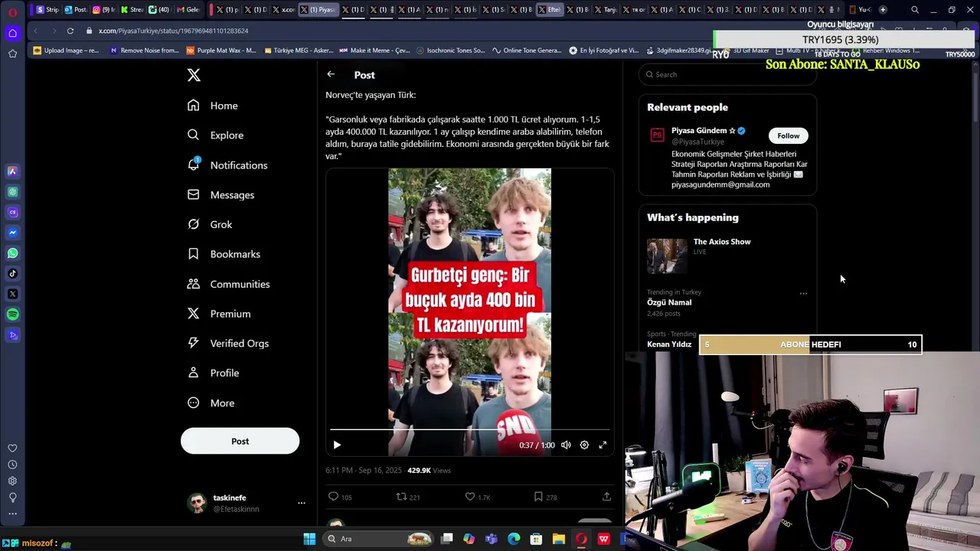The height and width of the screenshot is (551, 980).
Task: Open Verified Orgs in the sidebar
Action: pyautogui.click(x=228, y=343)
